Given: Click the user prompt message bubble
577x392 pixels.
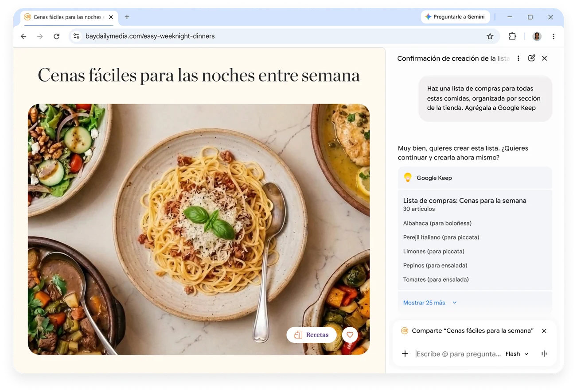Looking at the screenshot, I should pyautogui.click(x=485, y=98).
